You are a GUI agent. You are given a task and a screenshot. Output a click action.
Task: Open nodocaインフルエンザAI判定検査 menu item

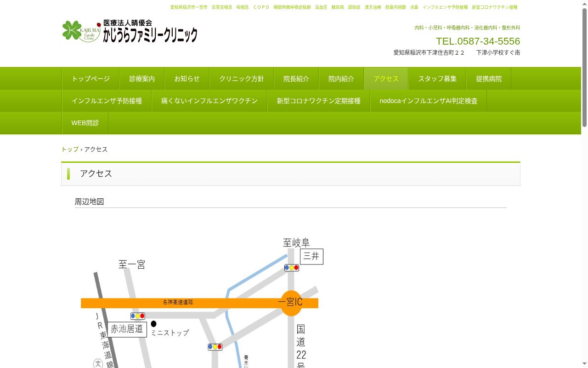click(429, 101)
